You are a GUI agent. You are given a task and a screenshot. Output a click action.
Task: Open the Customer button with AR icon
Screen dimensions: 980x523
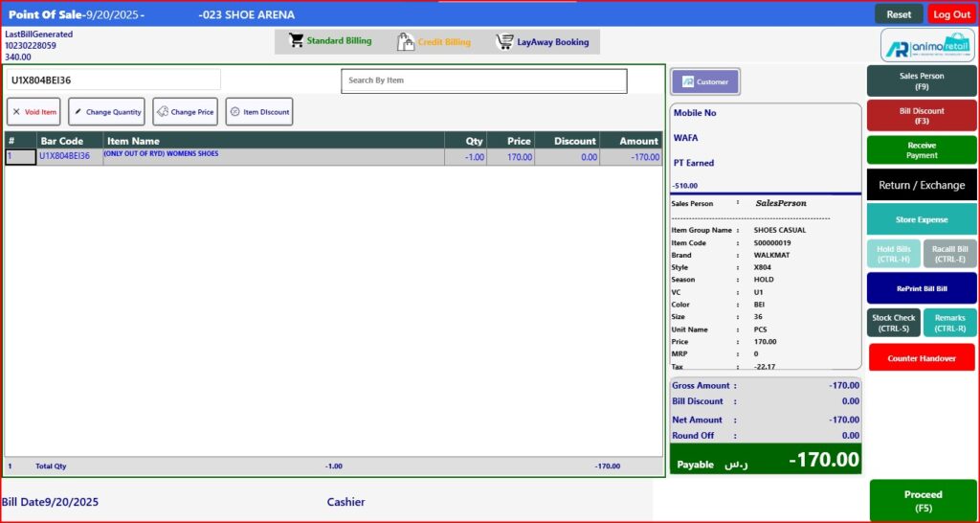pos(704,82)
